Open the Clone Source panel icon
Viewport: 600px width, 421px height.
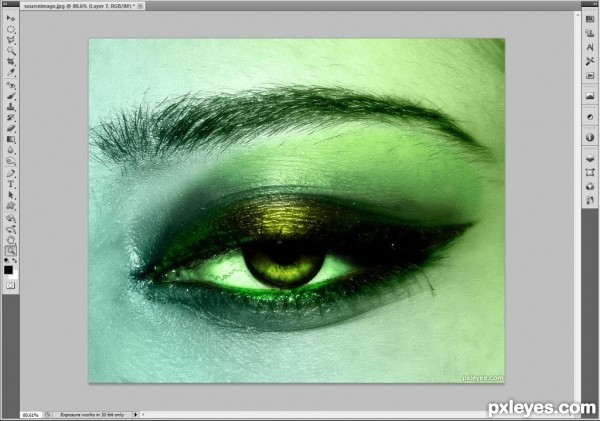click(590, 33)
